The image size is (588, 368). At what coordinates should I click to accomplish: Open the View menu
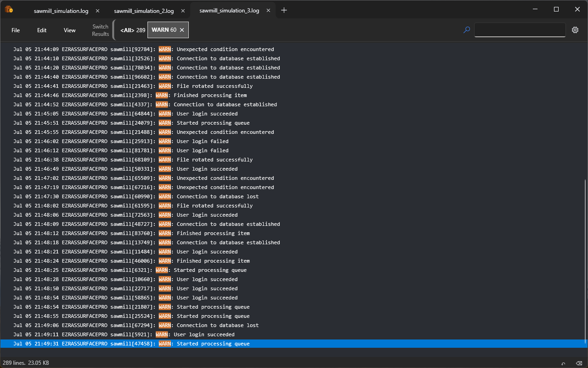(x=70, y=30)
